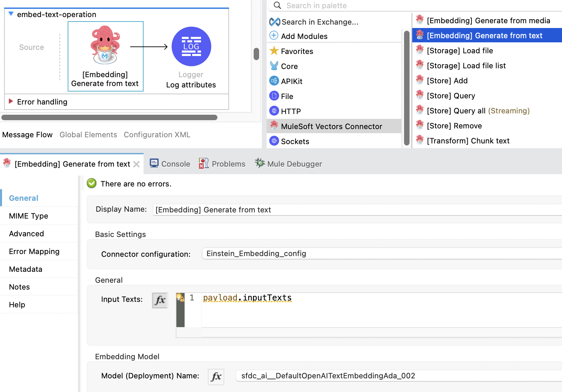Open the Problems tab
The image size is (562, 392).
coord(222,164)
